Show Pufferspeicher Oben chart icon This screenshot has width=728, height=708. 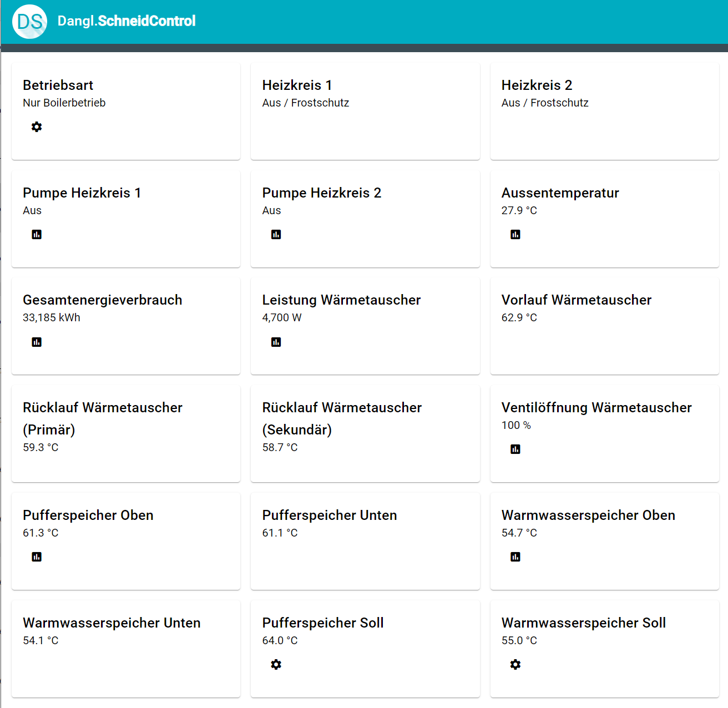(37, 557)
